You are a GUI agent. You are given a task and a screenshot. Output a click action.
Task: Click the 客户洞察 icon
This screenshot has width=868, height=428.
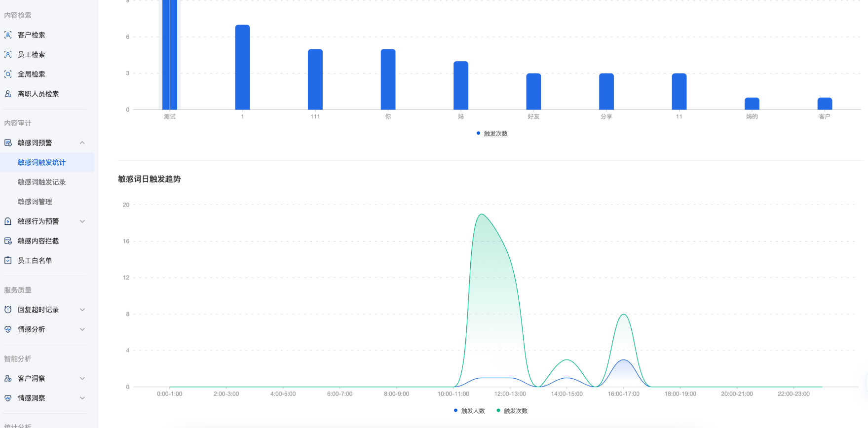(x=8, y=378)
